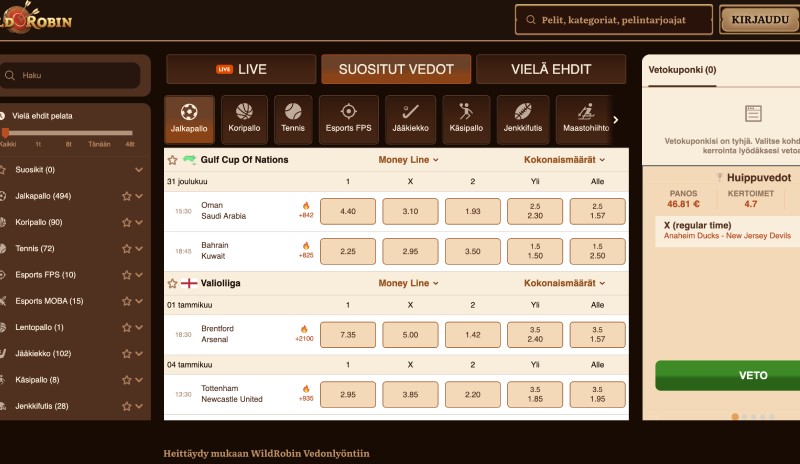Open Money Line dropdown for Valioliiga

(408, 283)
